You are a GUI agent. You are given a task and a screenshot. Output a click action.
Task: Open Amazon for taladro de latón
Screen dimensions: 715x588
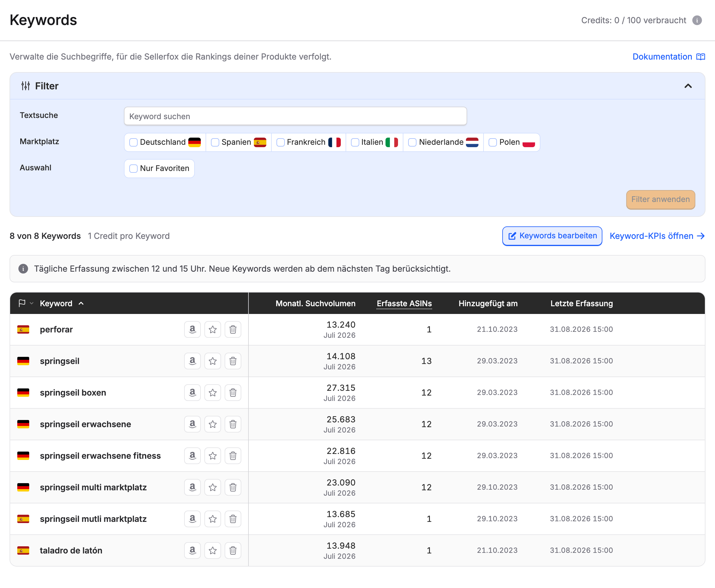click(192, 550)
